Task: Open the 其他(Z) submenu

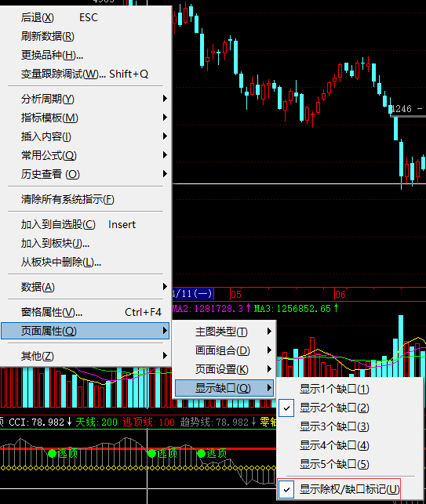Action: tap(86, 356)
